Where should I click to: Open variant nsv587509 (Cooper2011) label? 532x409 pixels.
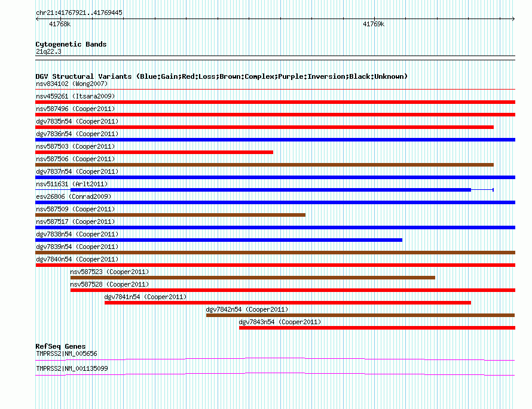75,209
